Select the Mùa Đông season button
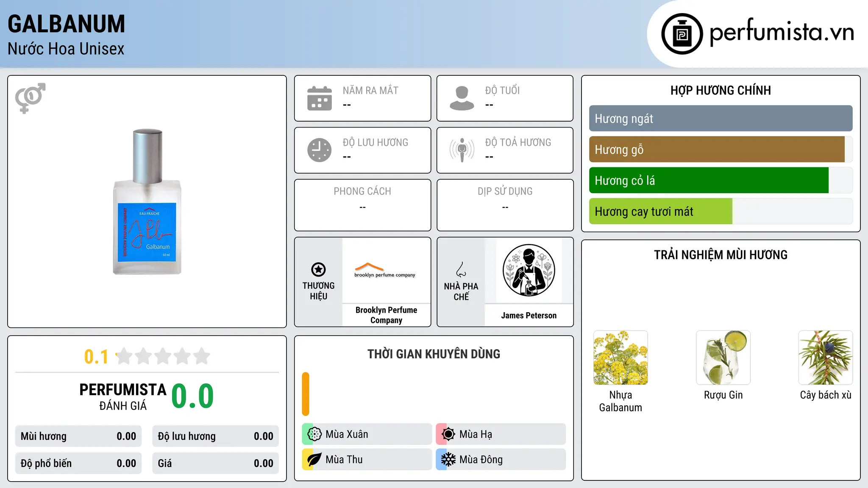 [501, 460]
